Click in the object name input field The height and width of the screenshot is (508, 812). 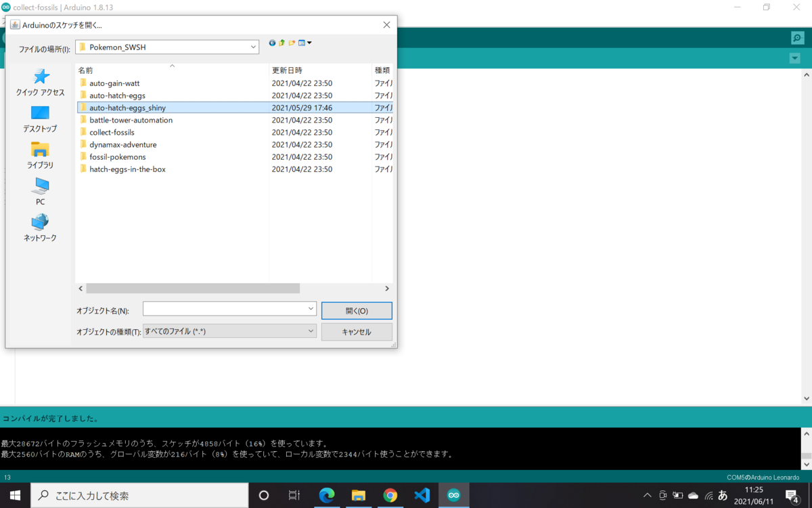[224, 309]
